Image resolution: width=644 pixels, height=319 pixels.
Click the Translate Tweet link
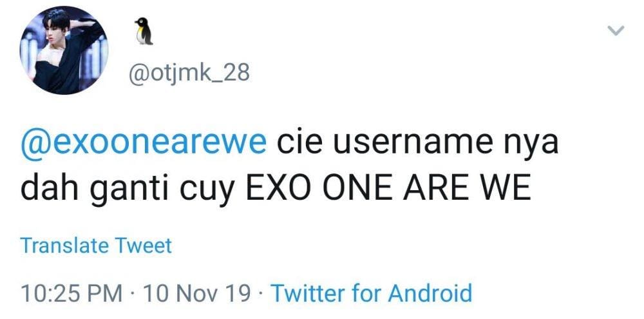click(97, 246)
